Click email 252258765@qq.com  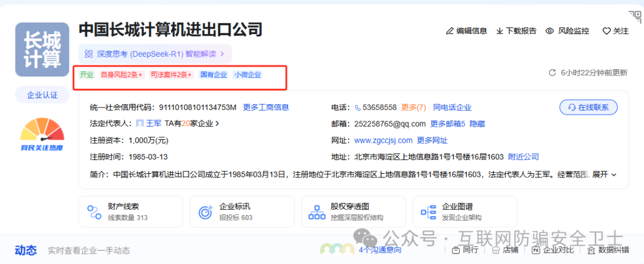point(390,124)
